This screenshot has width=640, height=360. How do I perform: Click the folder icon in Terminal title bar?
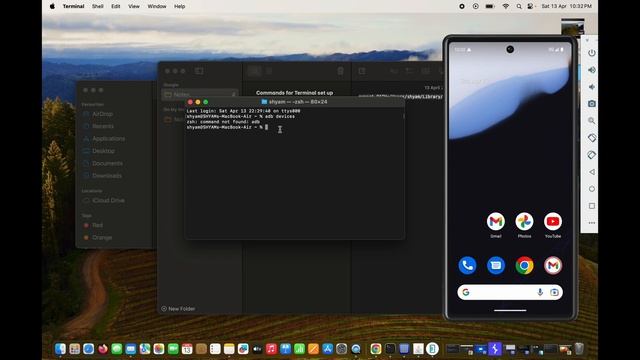pos(264,102)
